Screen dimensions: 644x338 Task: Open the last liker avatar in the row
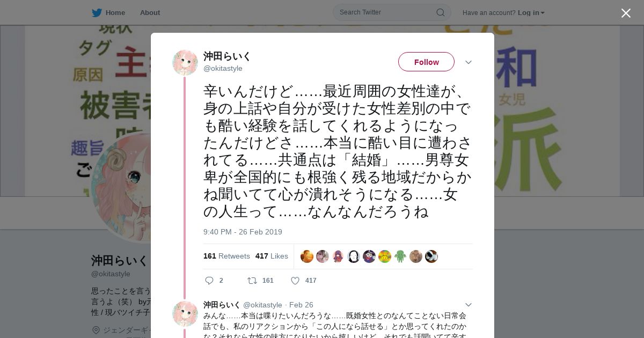click(x=431, y=256)
